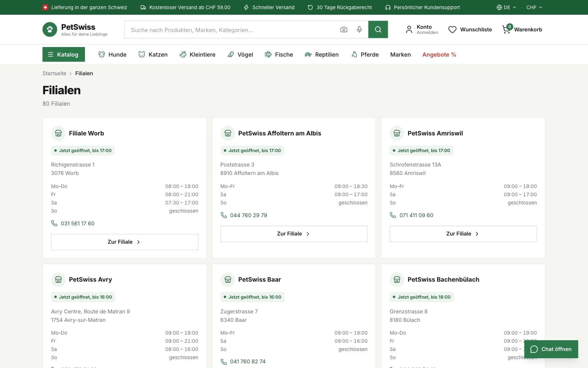The width and height of the screenshot is (588, 368).
Task: Call Worb branch at 031 561 17 60
Action: [73, 223]
